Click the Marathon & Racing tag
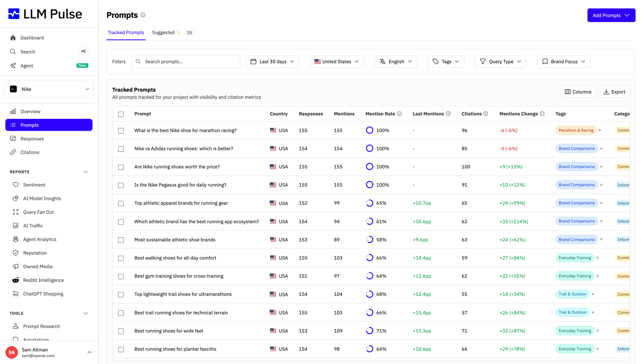Viewport: 644px width, 364px height. tap(576, 130)
